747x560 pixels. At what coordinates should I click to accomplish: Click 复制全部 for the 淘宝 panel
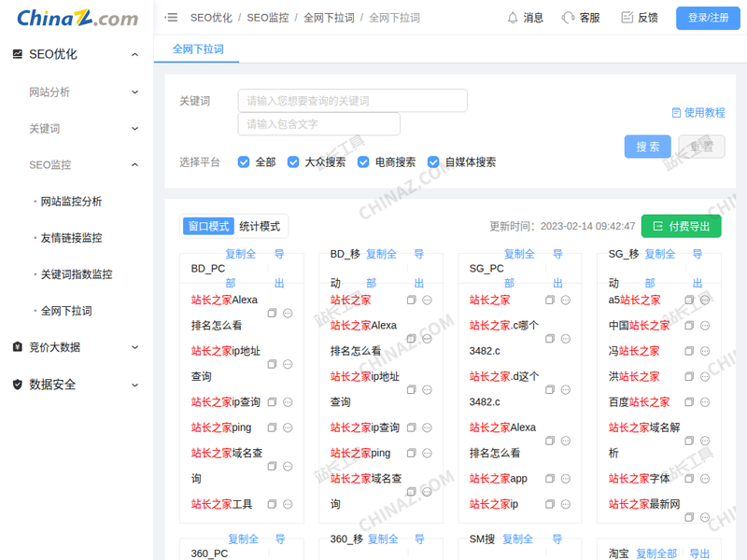(x=656, y=553)
